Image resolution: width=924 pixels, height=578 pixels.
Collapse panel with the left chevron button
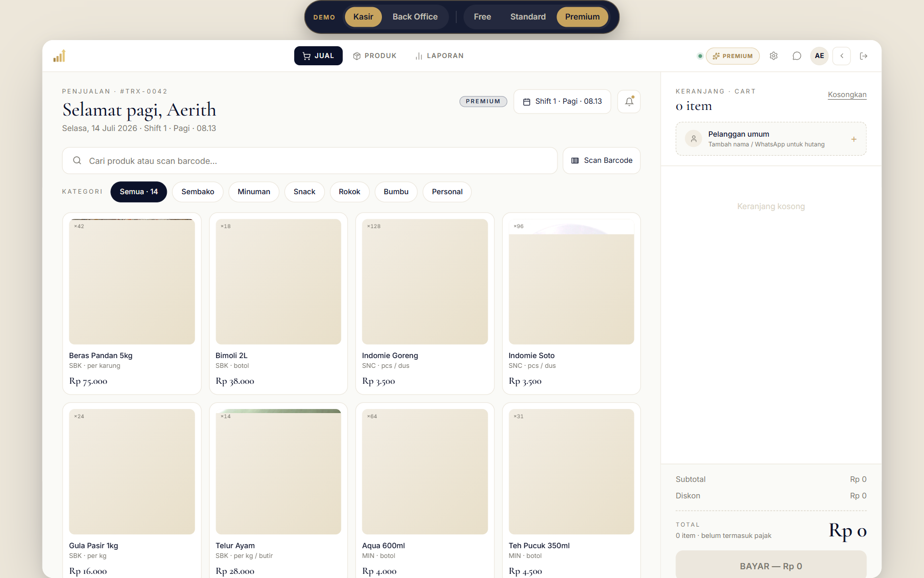pos(842,56)
